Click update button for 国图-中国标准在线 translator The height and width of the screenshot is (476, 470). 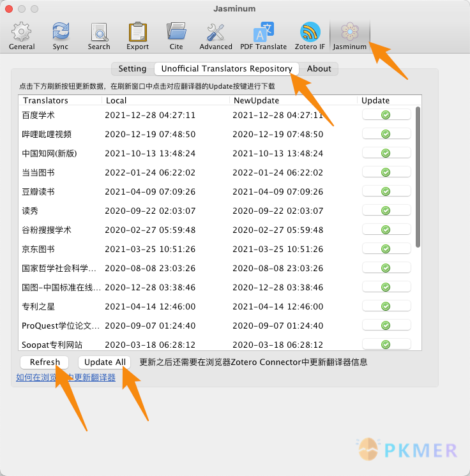386,287
